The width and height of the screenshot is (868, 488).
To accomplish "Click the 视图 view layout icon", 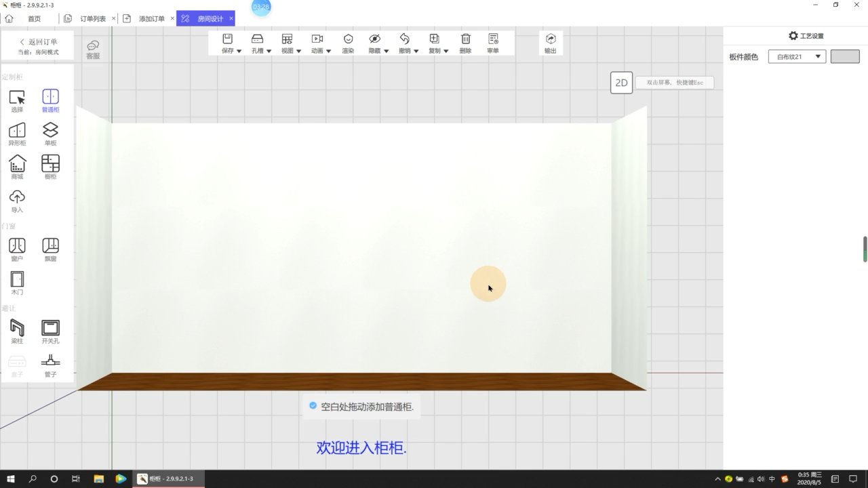I will [x=288, y=39].
